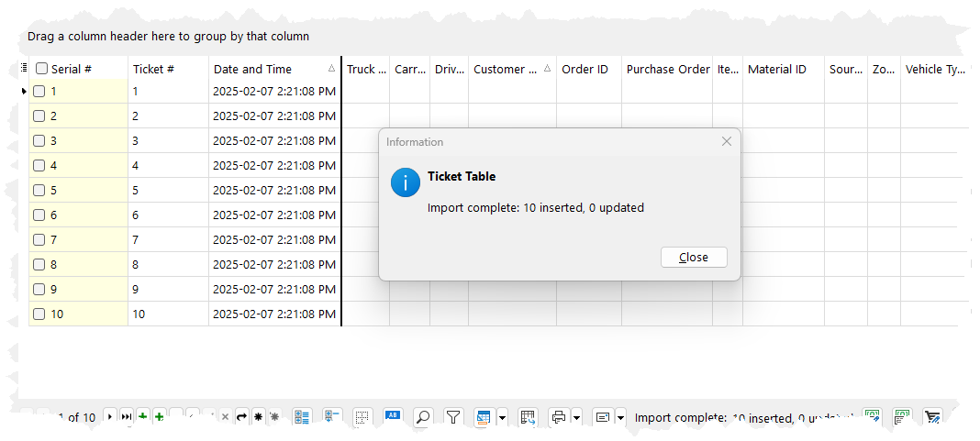This screenshot has height=441, width=980.
Task: Click the printer icon in bottom toolbar
Action: pos(559,417)
